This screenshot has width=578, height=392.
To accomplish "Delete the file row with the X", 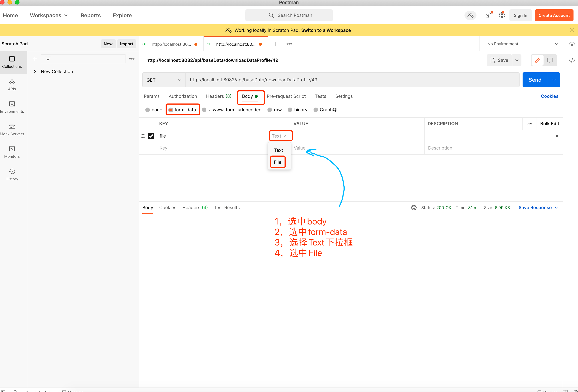I will [x=557, y=136].
